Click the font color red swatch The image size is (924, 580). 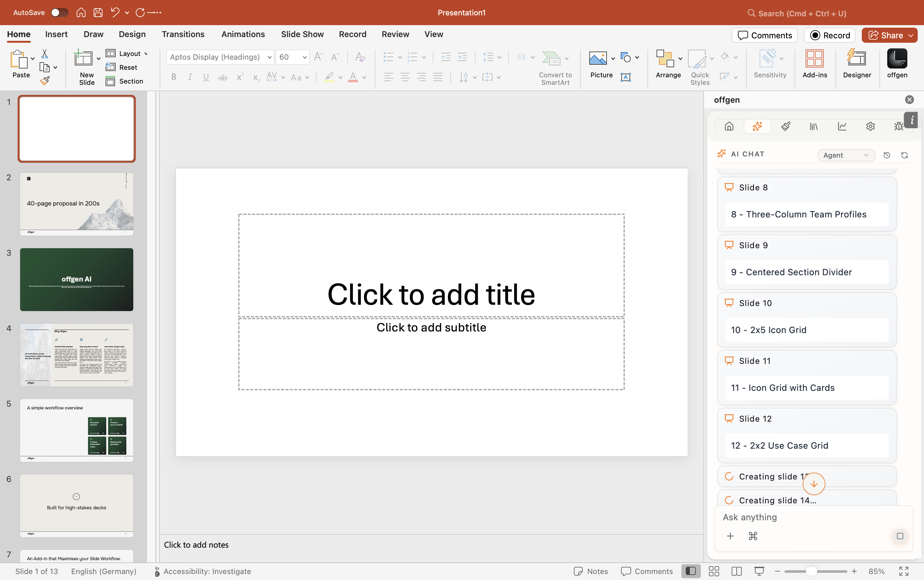(353, 77)
